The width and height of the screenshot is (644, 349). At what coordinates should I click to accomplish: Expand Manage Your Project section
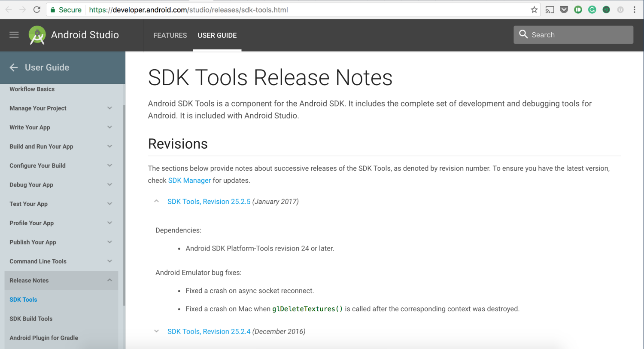[x=109, y=108]
